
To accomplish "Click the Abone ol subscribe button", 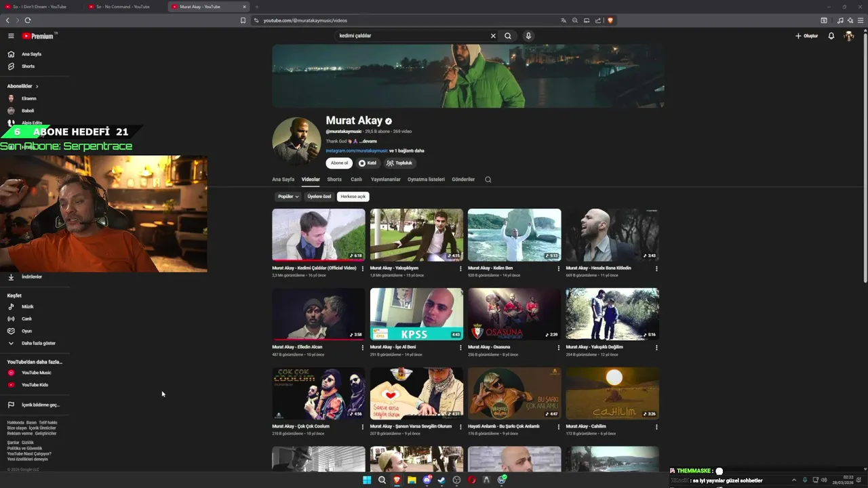I will point(339,163).
